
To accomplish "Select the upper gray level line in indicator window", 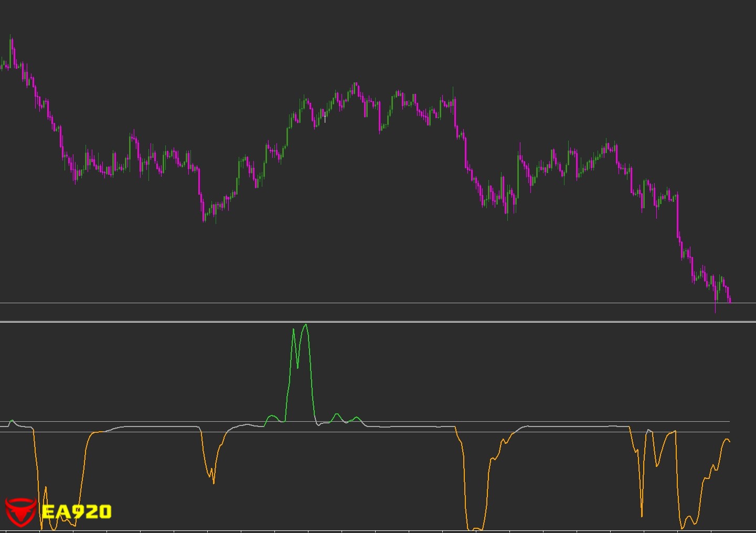I will point(365,421).
